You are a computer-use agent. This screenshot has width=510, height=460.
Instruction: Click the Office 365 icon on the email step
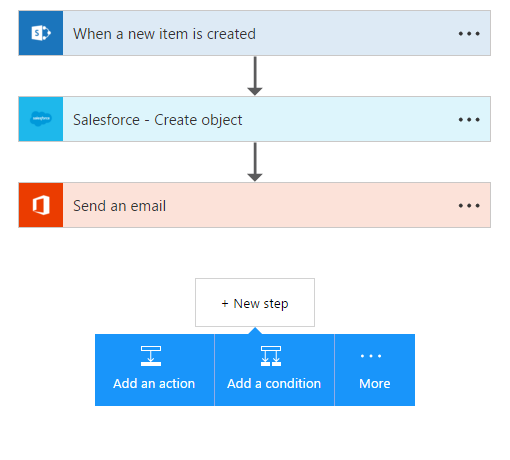pos(41,205)
